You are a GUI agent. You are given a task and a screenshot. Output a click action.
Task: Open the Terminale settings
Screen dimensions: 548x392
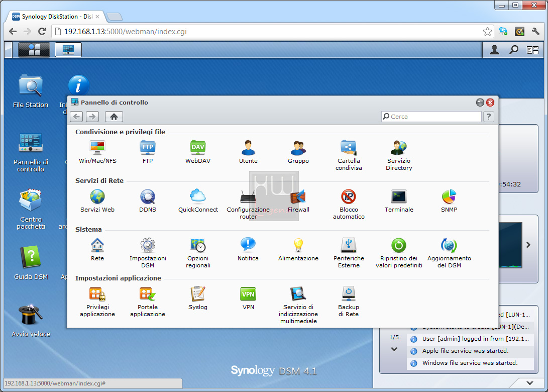pos(399,201)
